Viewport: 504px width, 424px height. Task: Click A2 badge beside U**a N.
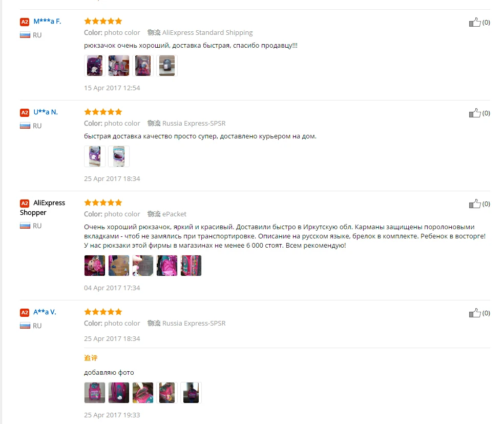25,113
